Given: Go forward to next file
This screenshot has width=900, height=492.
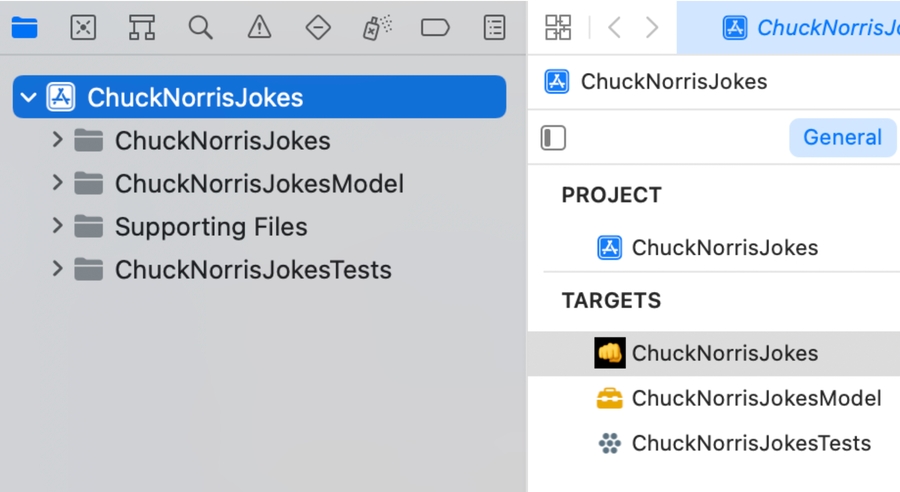Looking at the screenshot, I should [652, 28].
